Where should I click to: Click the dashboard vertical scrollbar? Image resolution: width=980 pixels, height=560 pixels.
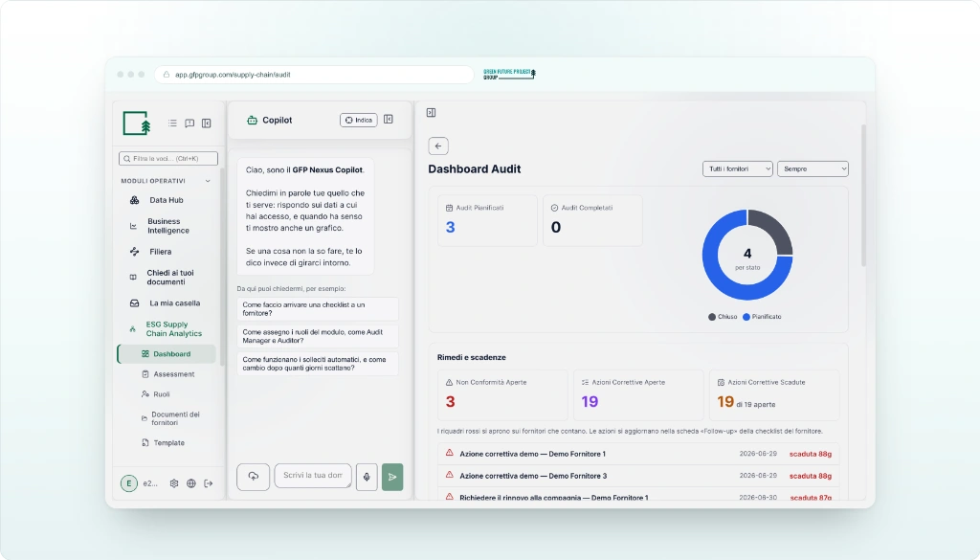coord(864,195)
